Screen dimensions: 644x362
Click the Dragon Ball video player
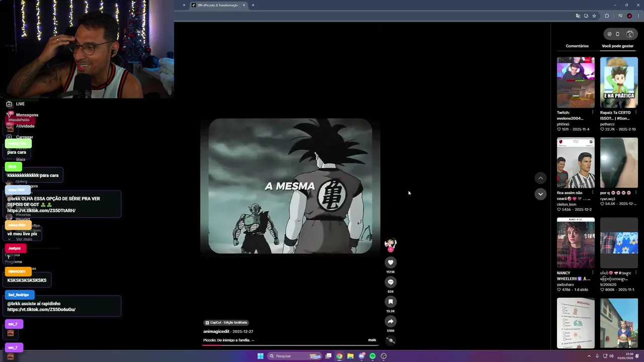click(290, 186)
